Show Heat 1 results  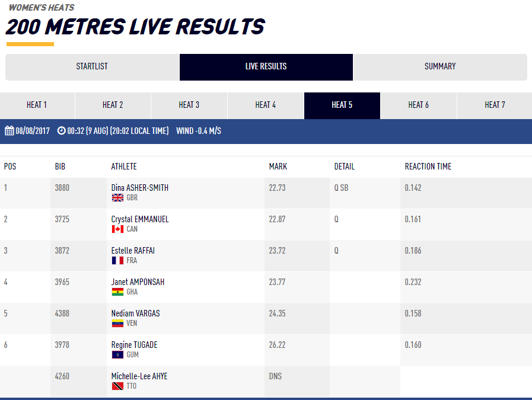37,105
